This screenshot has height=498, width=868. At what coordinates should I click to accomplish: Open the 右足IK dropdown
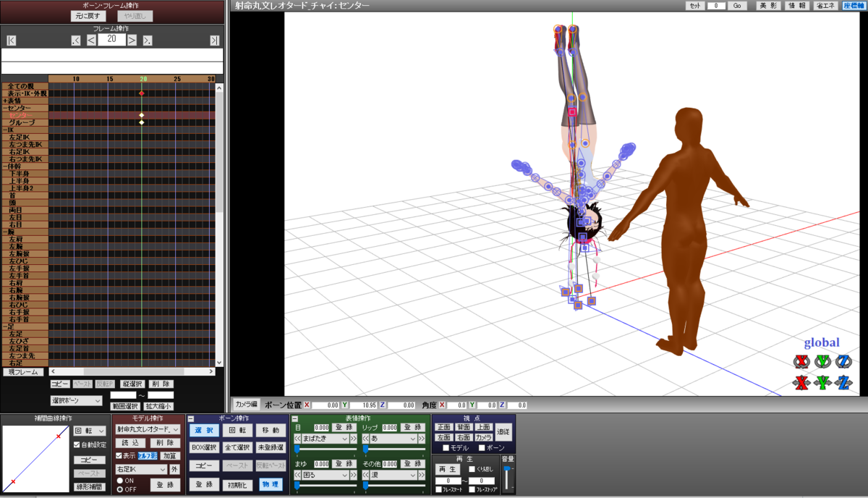tap(141, 469)
